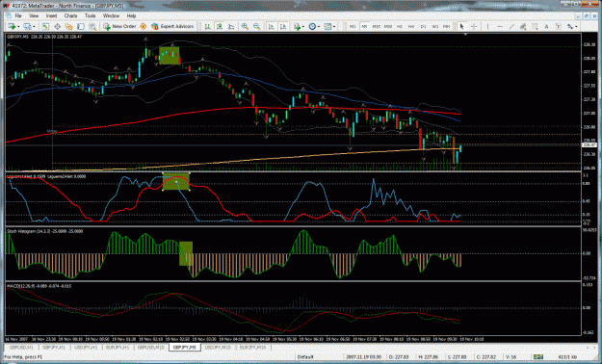602x364 pixels.
Task: Switch to the EURJPY,M15 chart tab
Action: click(x=253, y=347)
